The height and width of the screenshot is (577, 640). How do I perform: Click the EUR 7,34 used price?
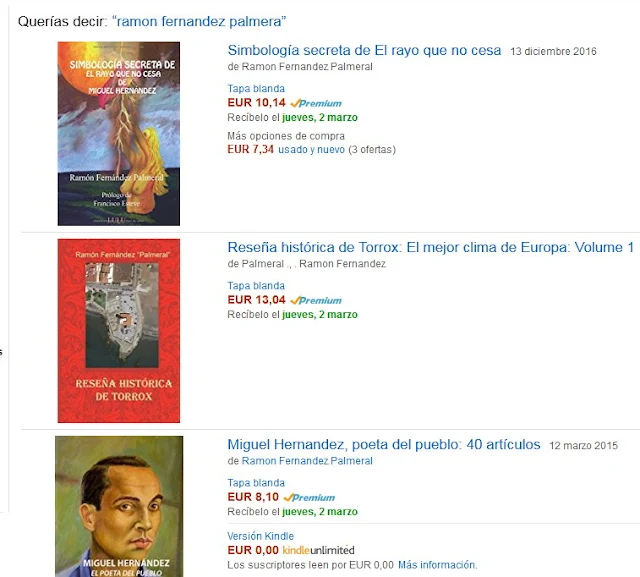click(250, 149)
